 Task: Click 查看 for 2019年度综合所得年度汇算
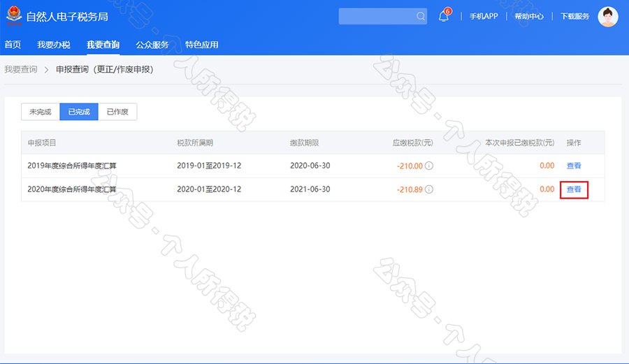click(x=573, y=166)
